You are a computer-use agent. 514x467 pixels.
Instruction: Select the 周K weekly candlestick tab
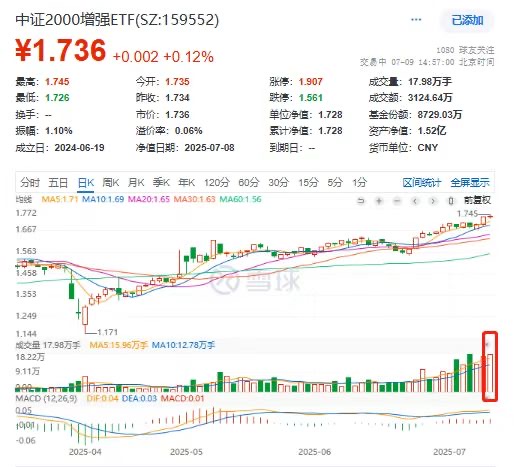tap(111, 183)
